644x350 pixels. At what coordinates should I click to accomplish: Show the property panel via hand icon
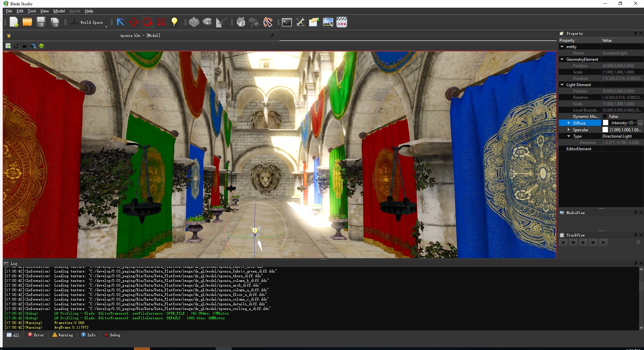(314, 22)
